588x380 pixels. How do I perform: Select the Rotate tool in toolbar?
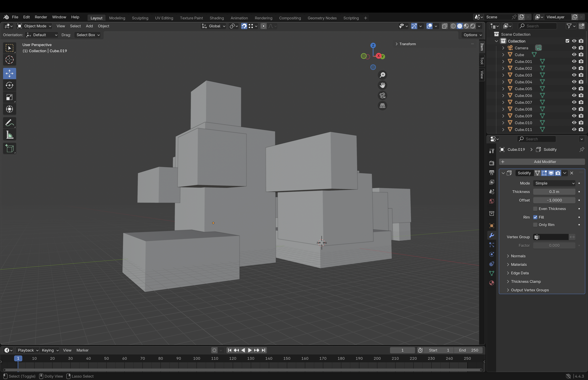tap(9, 85)
